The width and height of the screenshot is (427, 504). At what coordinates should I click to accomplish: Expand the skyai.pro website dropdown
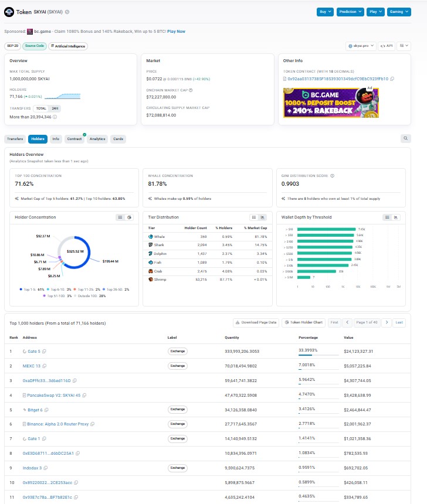[361, 46]
